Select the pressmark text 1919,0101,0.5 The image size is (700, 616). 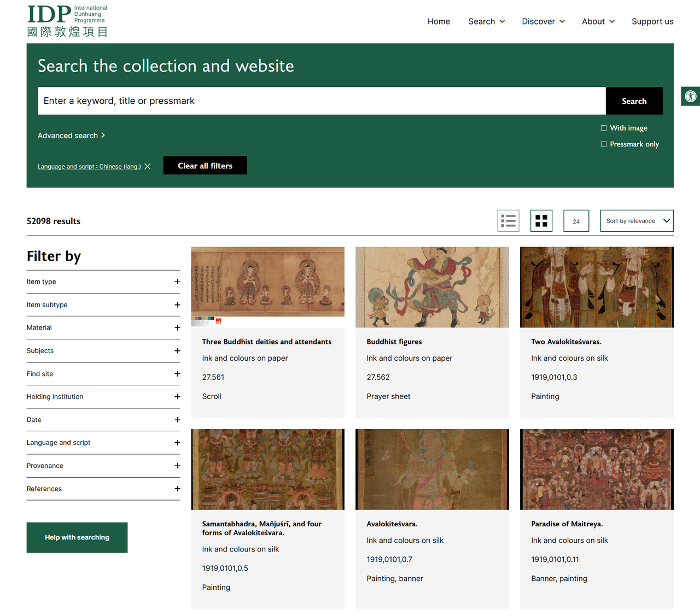click(x=225, y=568)
